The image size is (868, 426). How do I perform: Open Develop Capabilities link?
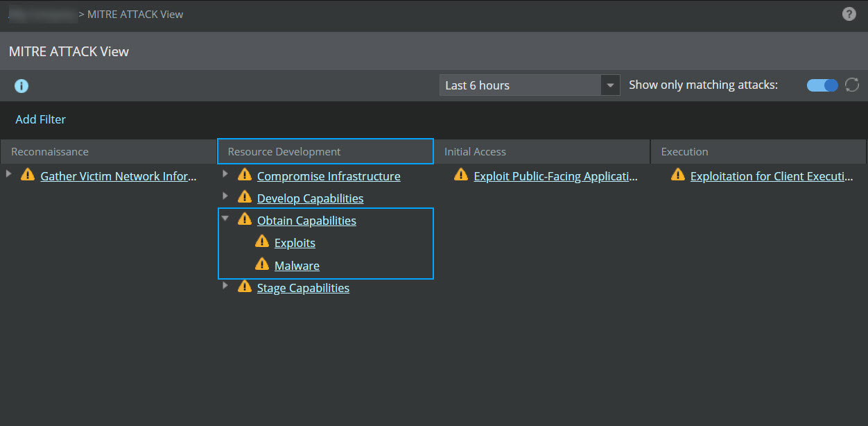tap(310, 198)
